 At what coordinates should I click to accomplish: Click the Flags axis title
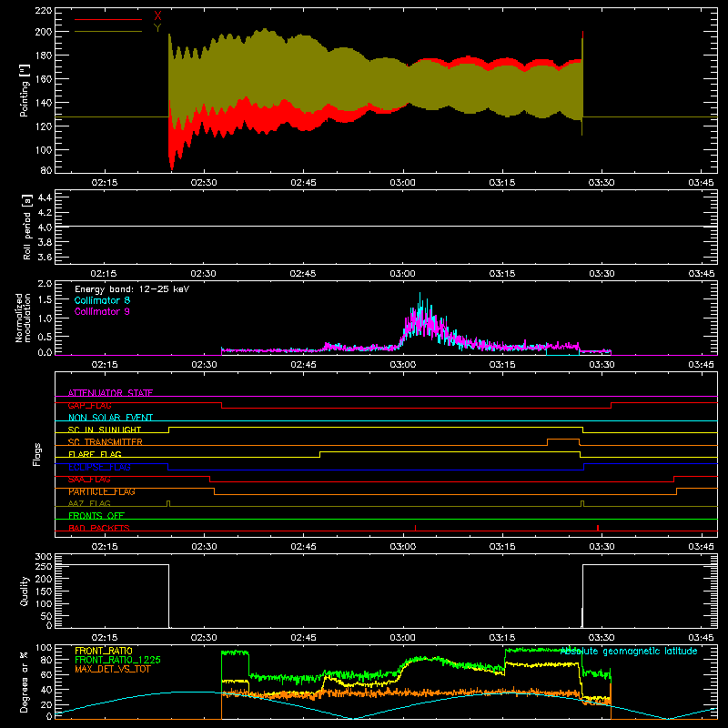36,454
